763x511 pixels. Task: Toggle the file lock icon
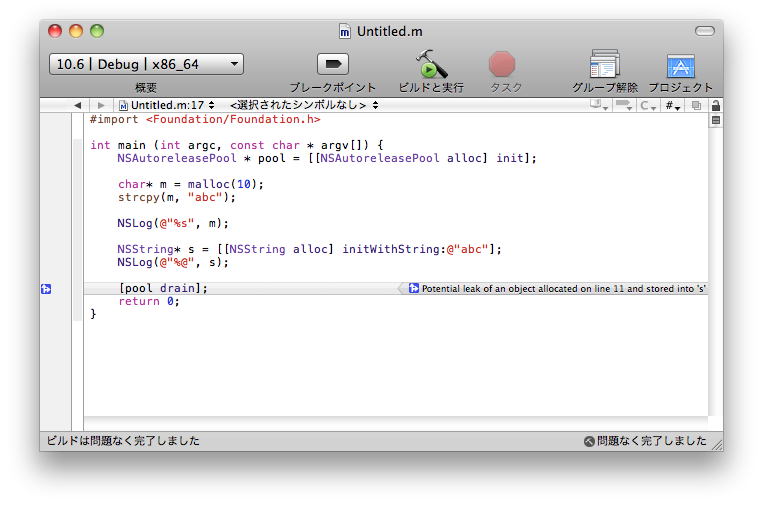click(716, 105)
